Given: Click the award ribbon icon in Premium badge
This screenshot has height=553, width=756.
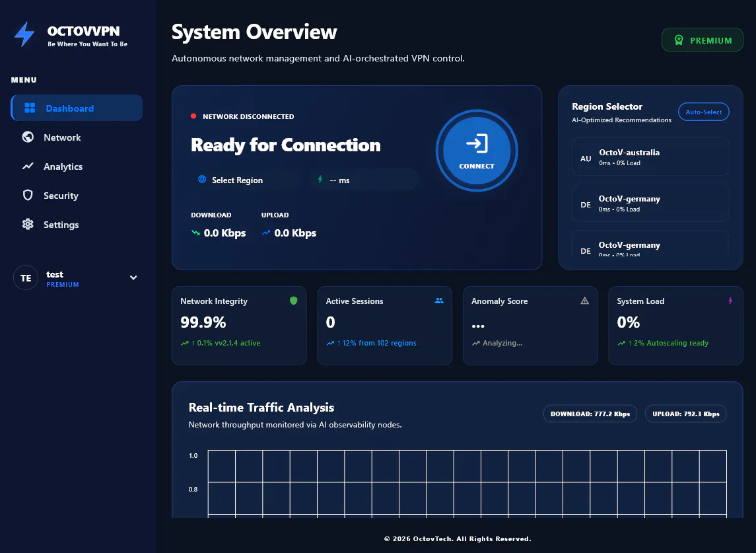Looking at the screenshot, I should [x=679, y=40].
